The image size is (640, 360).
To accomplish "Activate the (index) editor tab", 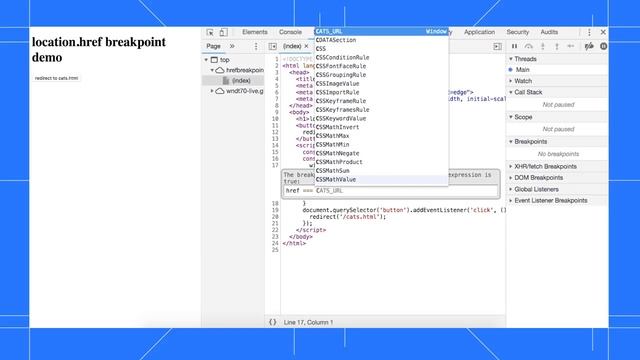I will coord(292,47).
